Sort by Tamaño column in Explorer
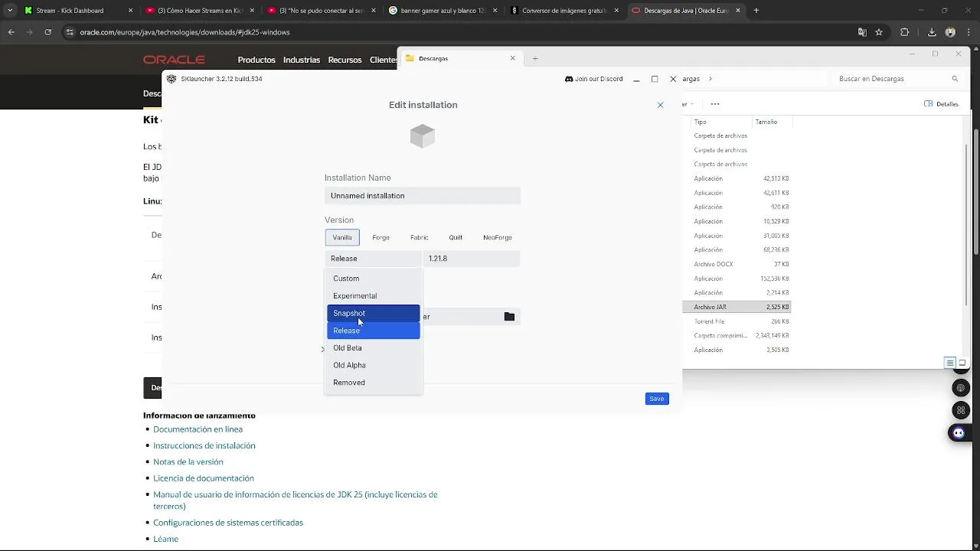The height and width of the screenshot is (551, 980). coord(766,122)
